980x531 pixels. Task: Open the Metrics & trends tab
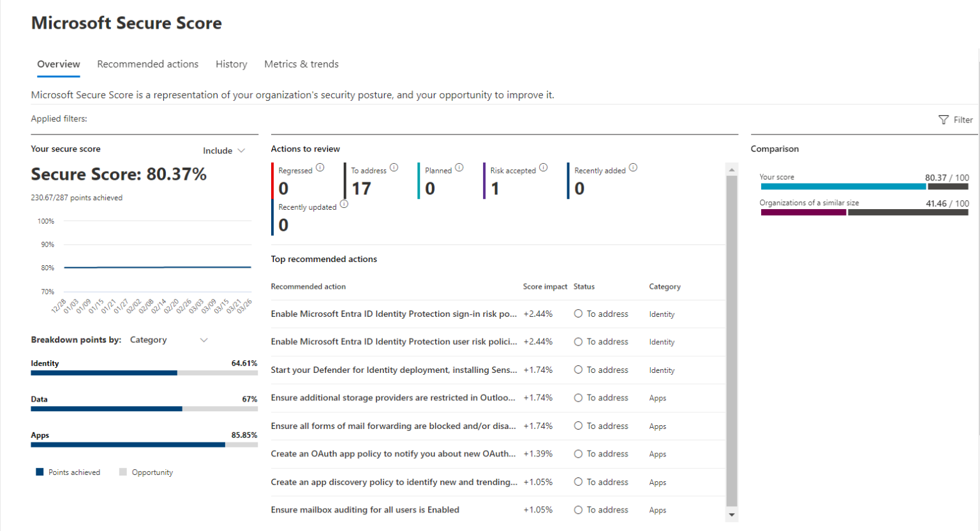click(301, 64)
